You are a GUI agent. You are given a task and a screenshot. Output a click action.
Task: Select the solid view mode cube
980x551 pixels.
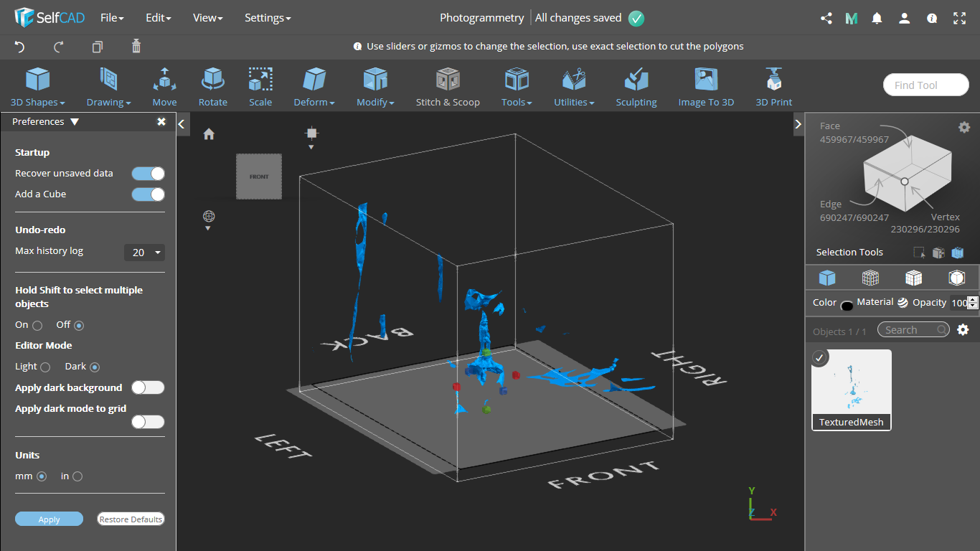[x=827, y=278]
